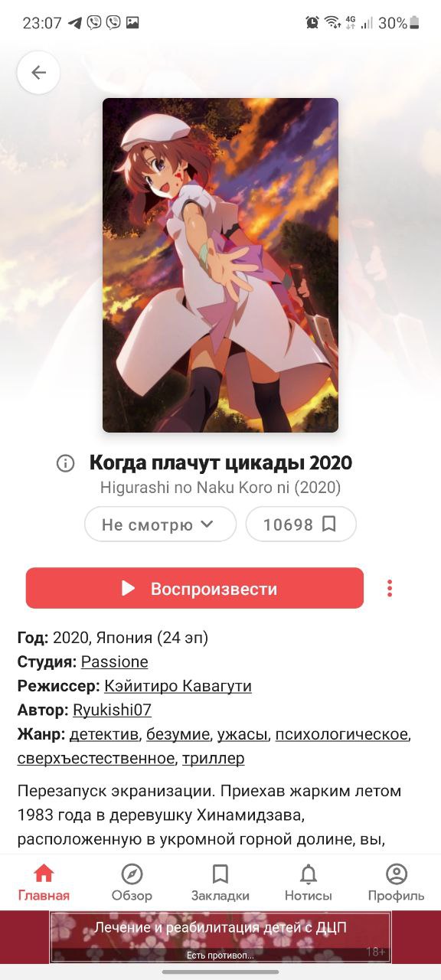Tap the alarm icon in status bar
441x980 pixels.
[x=312, y=23]
